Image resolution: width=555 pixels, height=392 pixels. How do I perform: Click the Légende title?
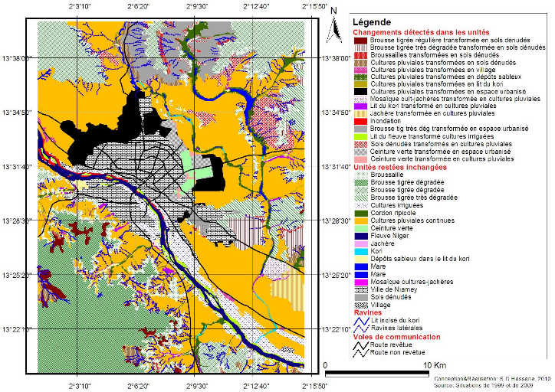point(372,22)
